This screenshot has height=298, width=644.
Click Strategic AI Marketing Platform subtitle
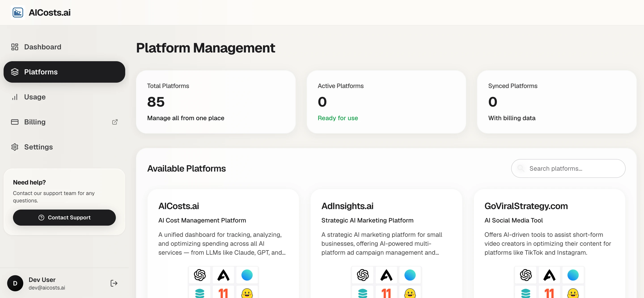(367, 220)
